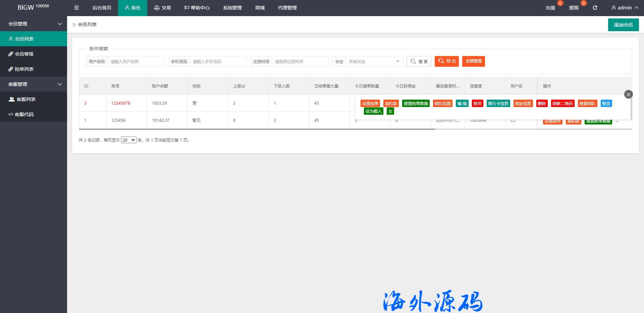Open the 状态 status dropdown

tap(374, 62)
